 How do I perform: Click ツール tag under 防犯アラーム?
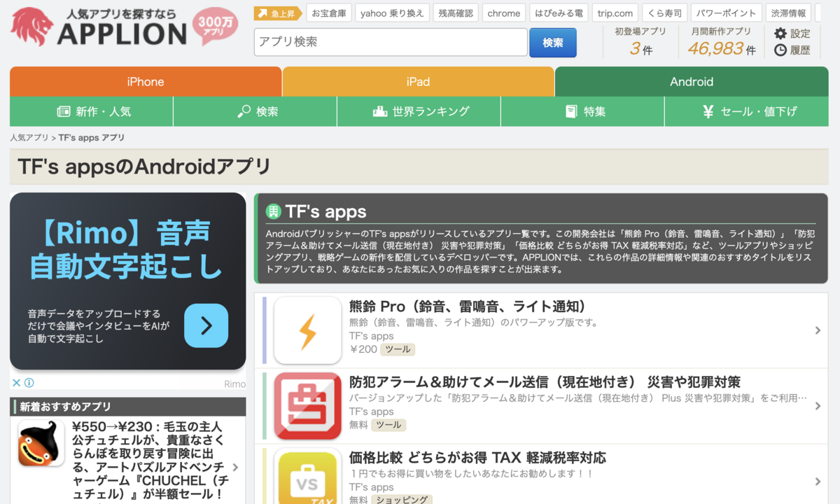click(x=388, y=425)
